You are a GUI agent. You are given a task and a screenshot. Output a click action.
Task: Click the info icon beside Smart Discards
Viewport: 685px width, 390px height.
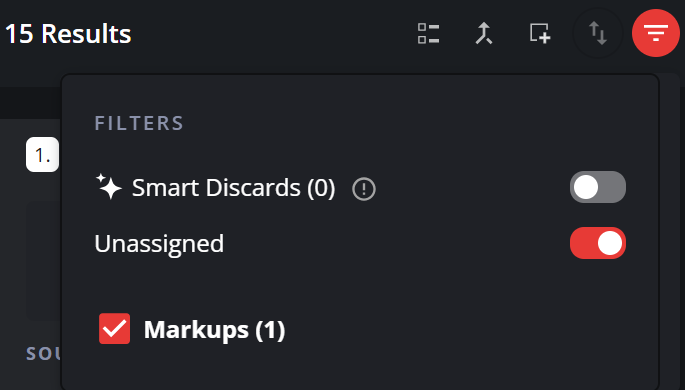click(x=364, y=189)
